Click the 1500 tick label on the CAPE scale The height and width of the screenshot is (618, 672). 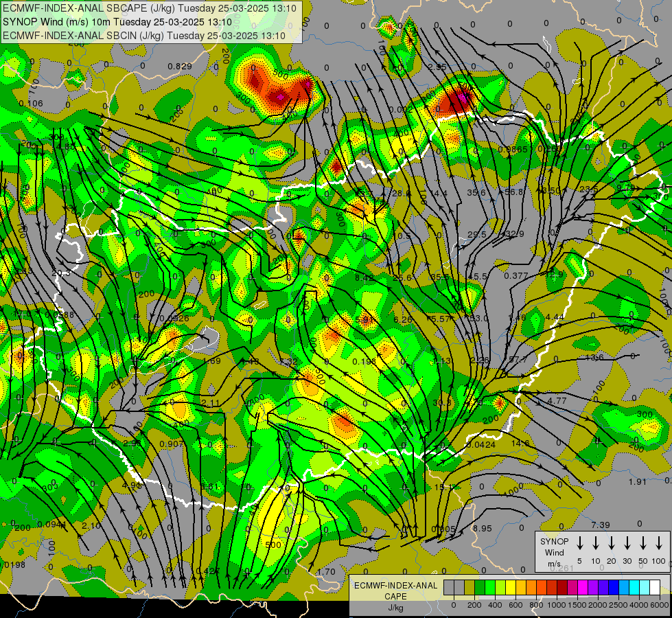(577, 605)
